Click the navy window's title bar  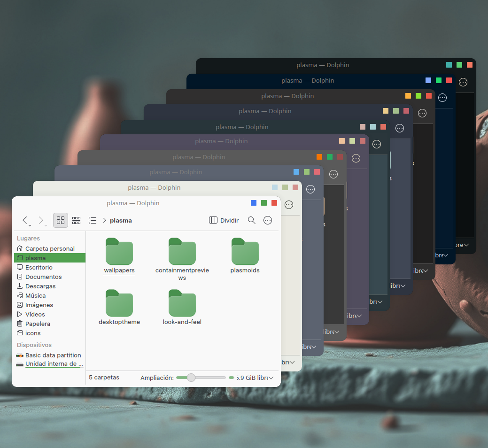(x=308, y=81)
